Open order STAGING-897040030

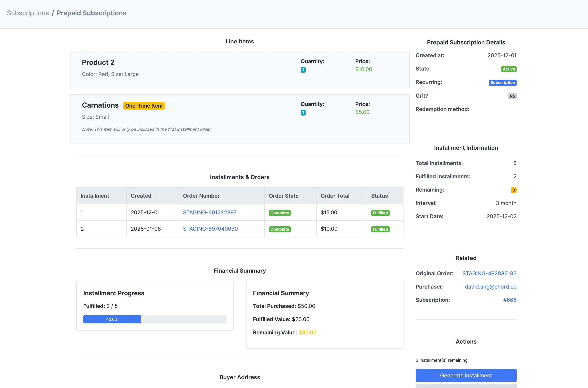[x=210, y=229]
